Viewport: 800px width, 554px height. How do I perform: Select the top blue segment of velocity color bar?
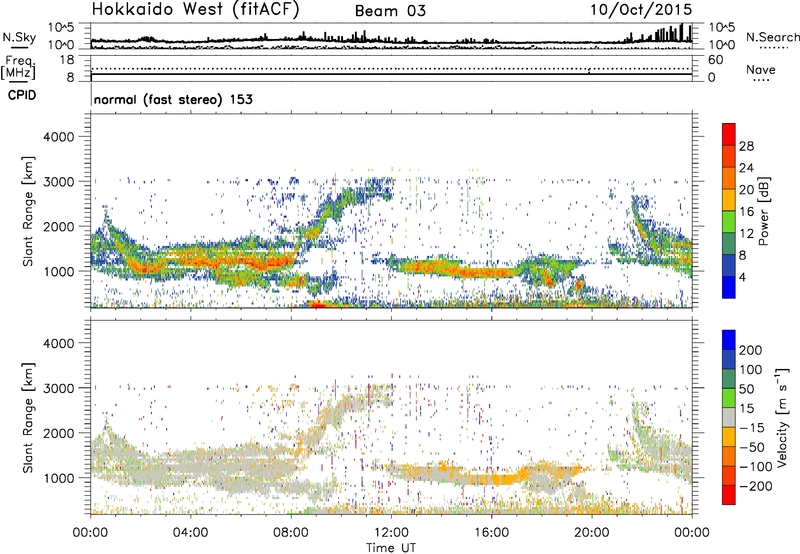tap(729, 340)
